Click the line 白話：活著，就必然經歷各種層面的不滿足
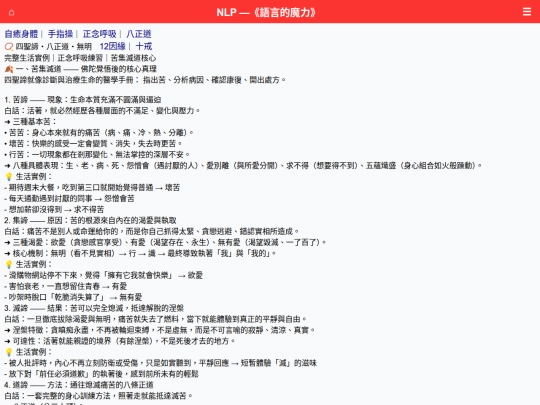The width and height of the screenshot is (540, 405). [102, 111]
